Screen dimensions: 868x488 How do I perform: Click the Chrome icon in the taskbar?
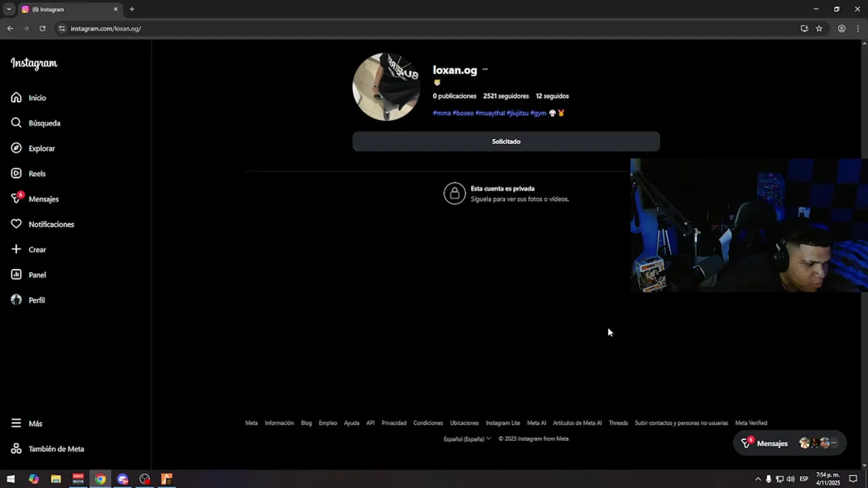100,479
